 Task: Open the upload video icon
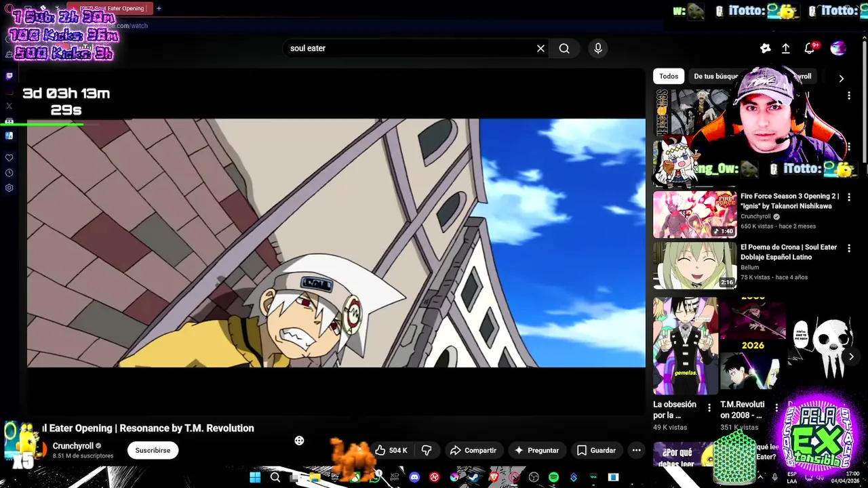[786, 48]
